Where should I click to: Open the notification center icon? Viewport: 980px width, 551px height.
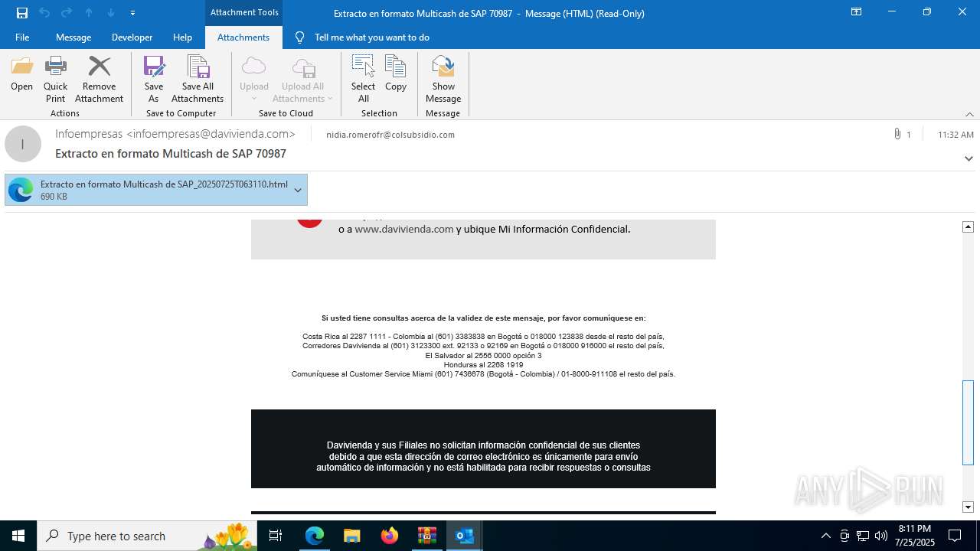pyautogui.click(x=955, y=536)
